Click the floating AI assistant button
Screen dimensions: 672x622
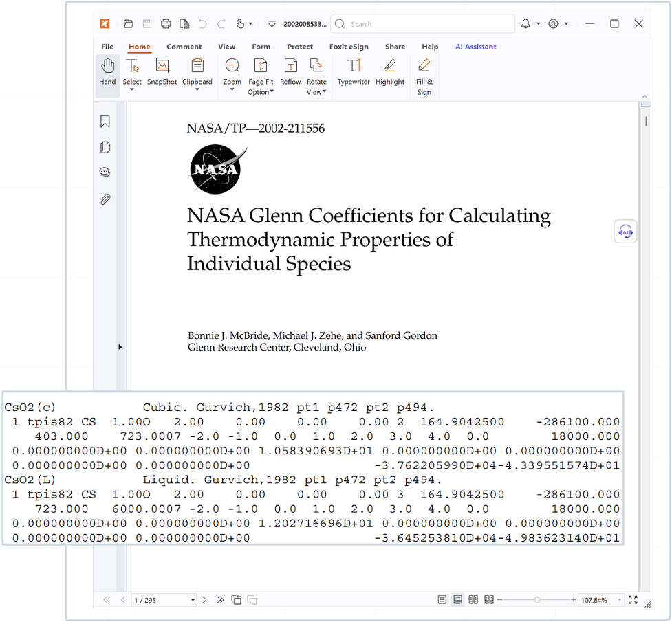coord(625,232)
